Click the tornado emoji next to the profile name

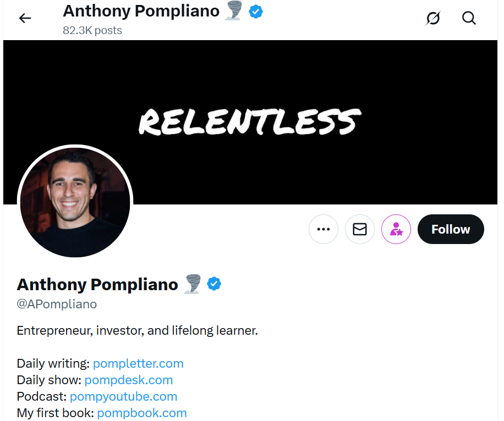pos(192,284)
